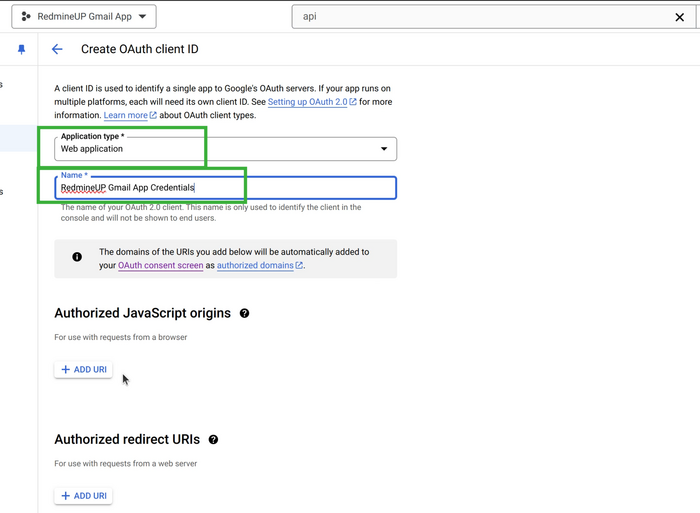Open the Setting up OAuth 2.0 link
The width and height of the screenshot is (700, 513).
coord(307,102)
